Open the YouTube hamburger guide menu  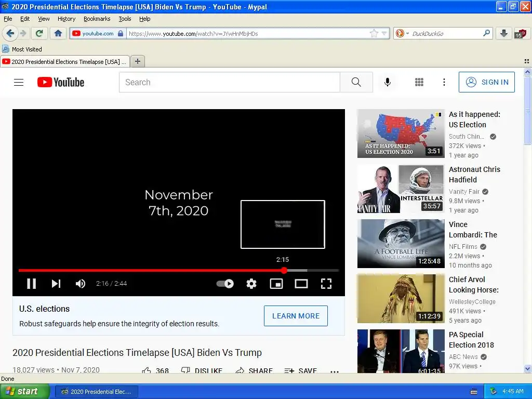click(x=19, y=83)
